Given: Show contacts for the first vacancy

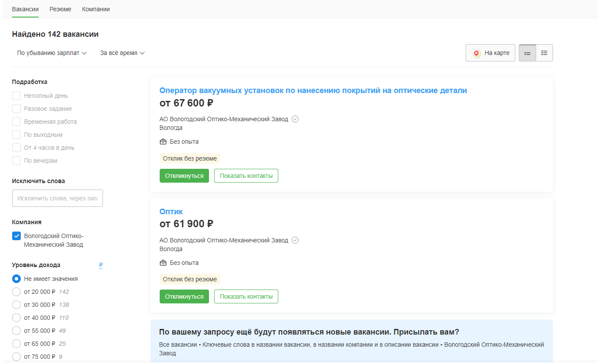Looking at the screenshot, I should pos(246,176).
